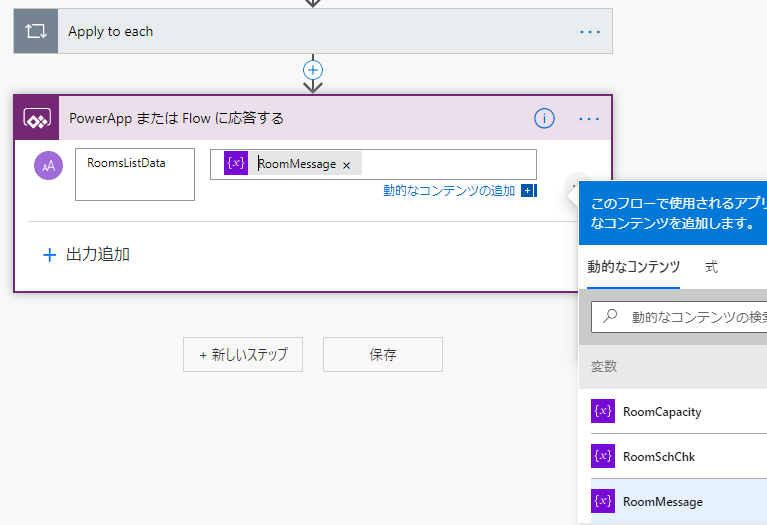Edit the RoomsListData output name field
This screenshot has width=767, height=525.
(135, 175)
